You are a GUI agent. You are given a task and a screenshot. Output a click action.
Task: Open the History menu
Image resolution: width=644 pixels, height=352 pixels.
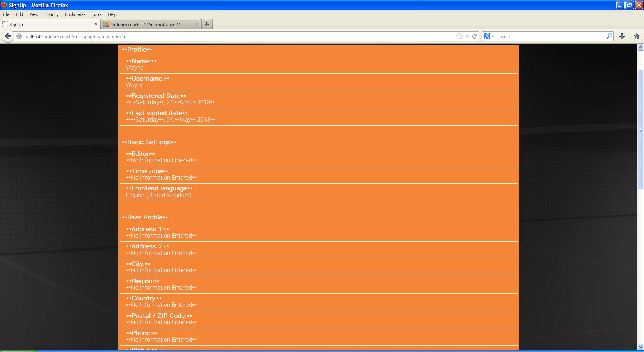pos(52,14)
